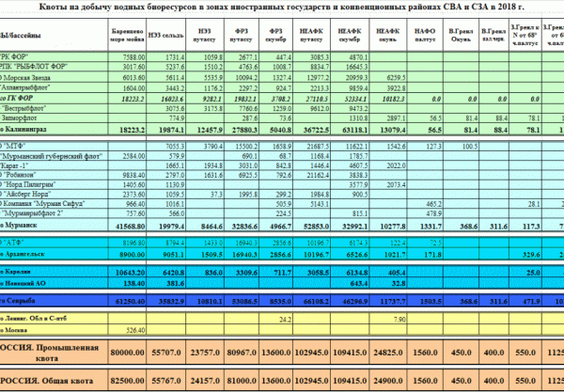Click the Архангельск total row label
The image size is (564, 392).
click(23, 254)
